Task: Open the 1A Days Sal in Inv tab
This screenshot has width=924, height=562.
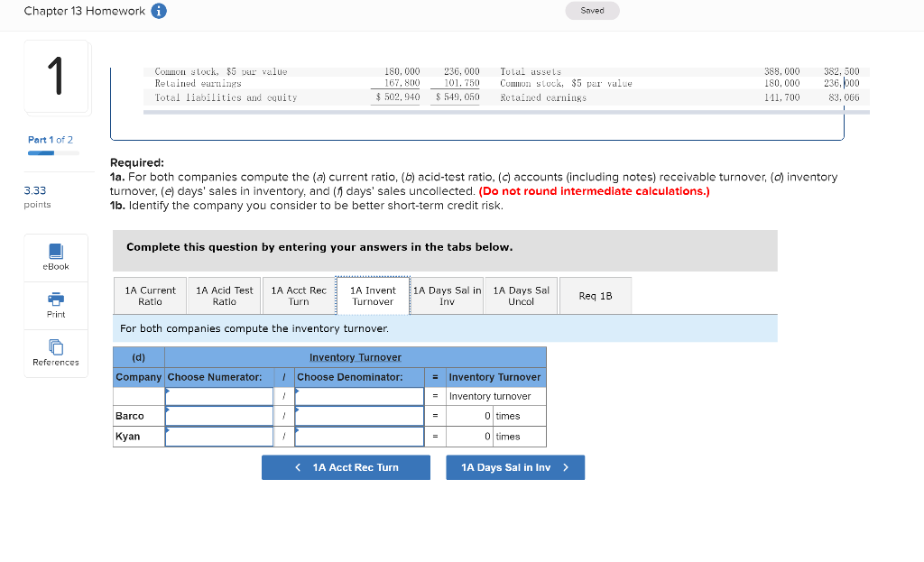Action: click(447, 296)
